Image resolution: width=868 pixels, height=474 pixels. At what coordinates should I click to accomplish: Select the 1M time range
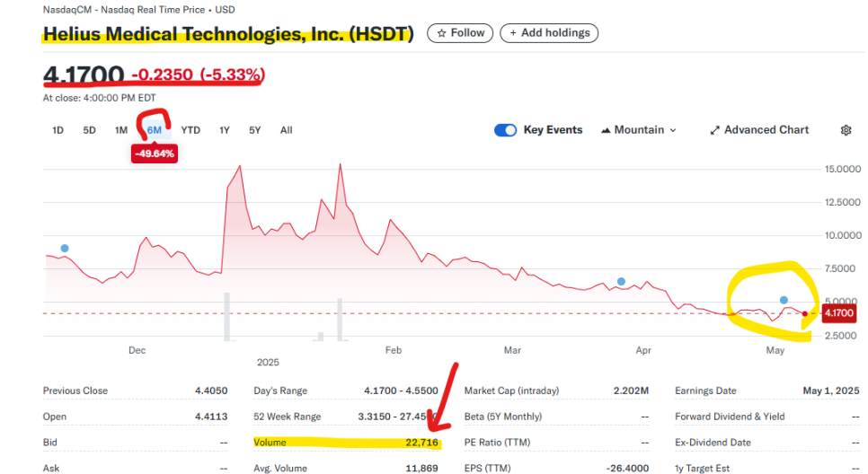click(121, 130)
